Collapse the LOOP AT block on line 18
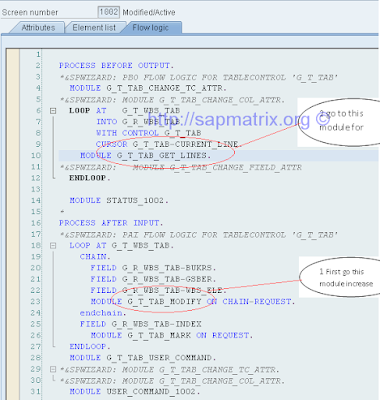The image size is (380, 400). 53,246
